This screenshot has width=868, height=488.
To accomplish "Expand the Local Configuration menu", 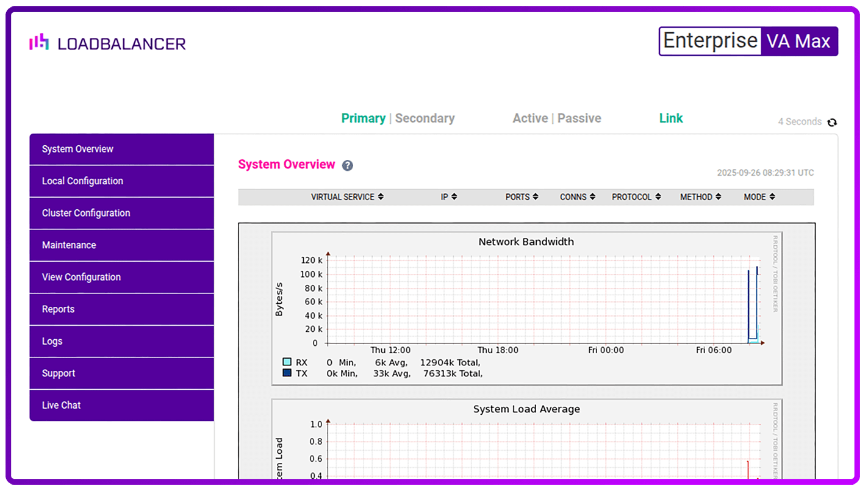I will pos(82,181).
